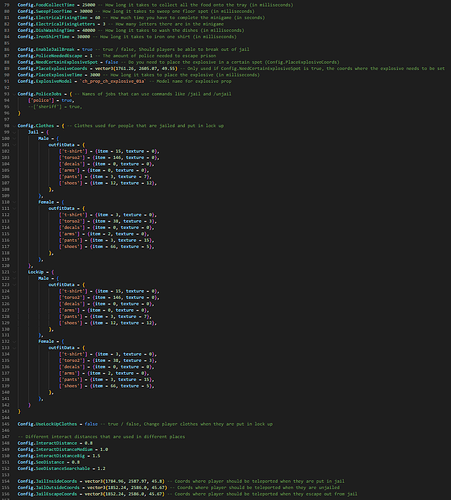Fold the Config.Clothes table at line 98
The width and height of the screenshot is (451, 500).
[14, 126]
